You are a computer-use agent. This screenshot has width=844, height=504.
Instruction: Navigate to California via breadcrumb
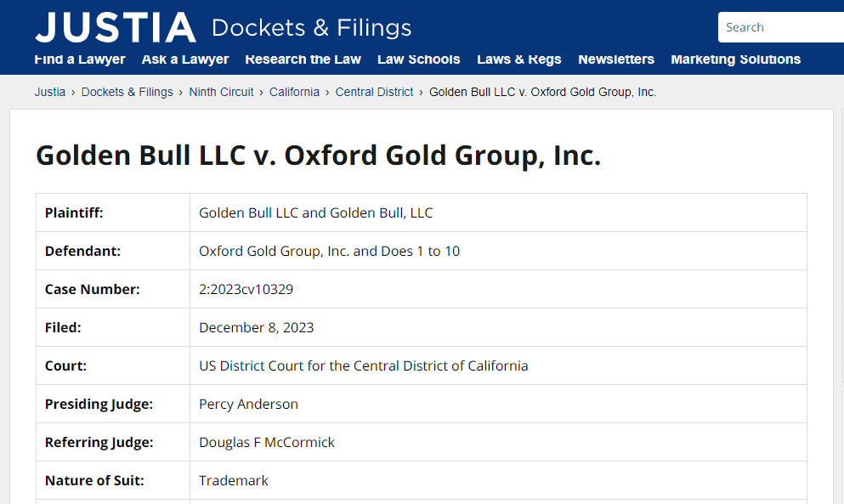pyautogui.click(x=294, y=92)
